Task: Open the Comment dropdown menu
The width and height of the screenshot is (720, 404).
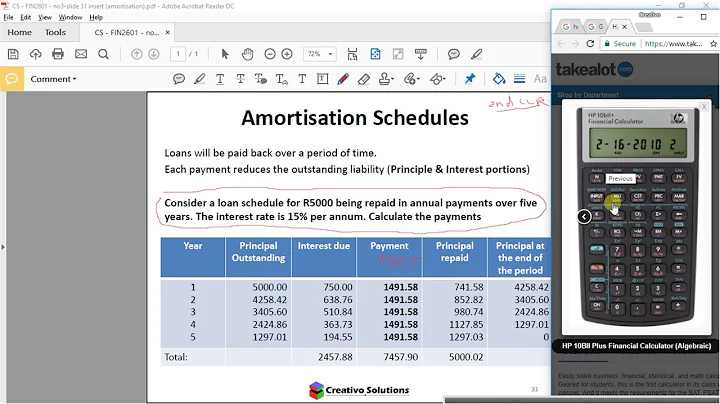Action: 53,79
